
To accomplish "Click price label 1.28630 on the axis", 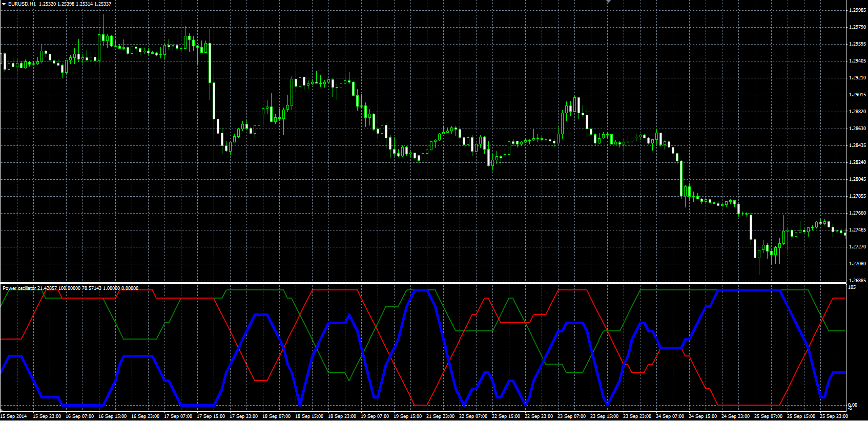I will click(857, 129).
